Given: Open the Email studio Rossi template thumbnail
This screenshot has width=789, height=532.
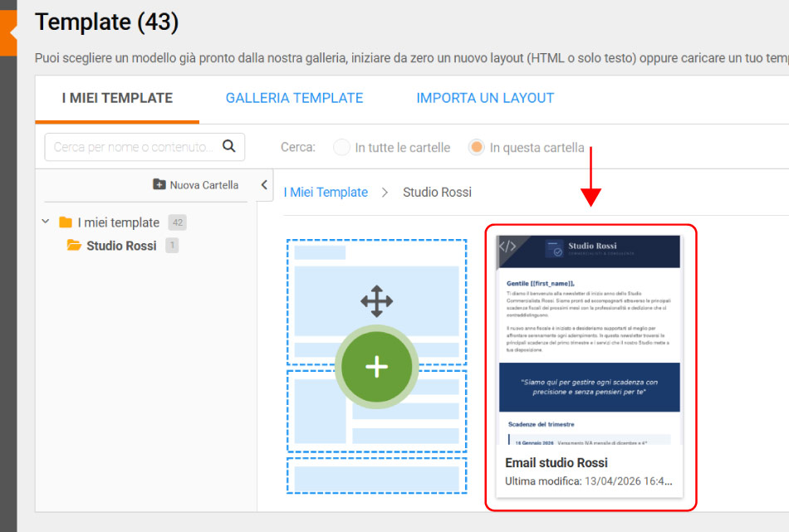Looking at the screenshot, I should pyautogui.click(x=589, y=340).
